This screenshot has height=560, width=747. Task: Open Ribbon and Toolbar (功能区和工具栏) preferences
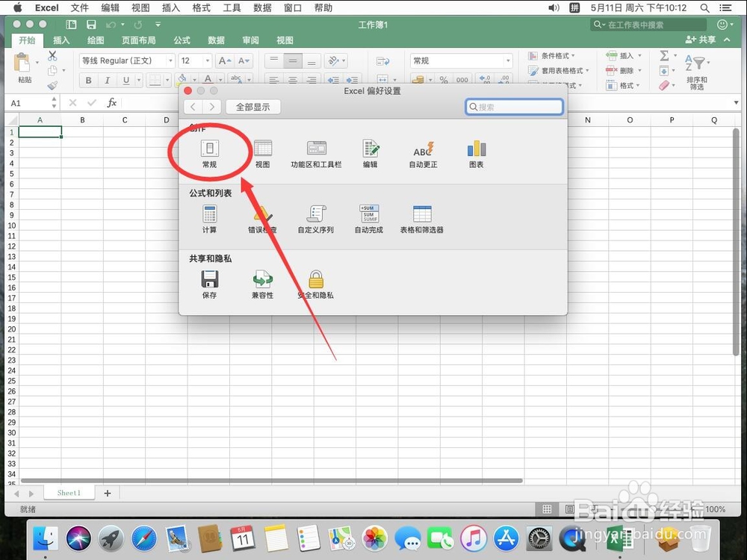click(316, 154)
